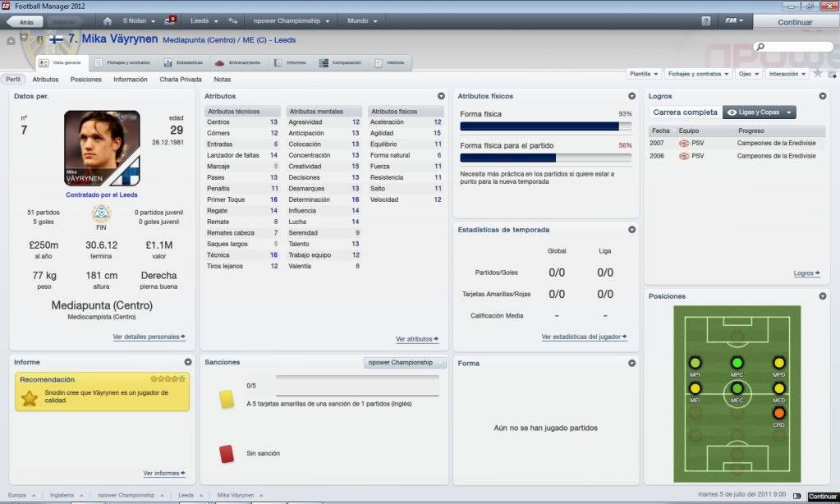Toggle the Ligas y Copas filter

pos(759,112)
